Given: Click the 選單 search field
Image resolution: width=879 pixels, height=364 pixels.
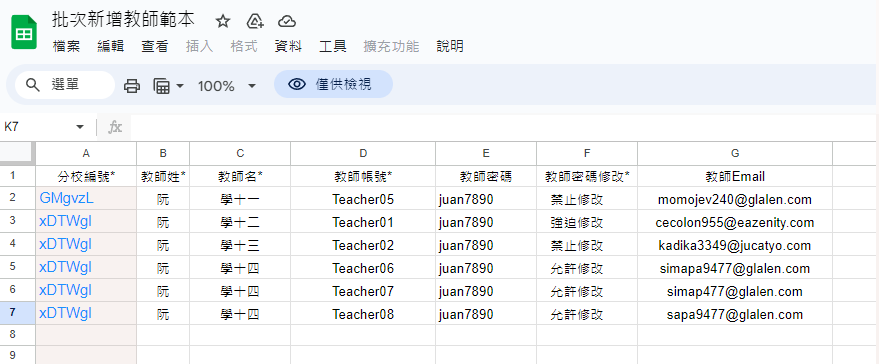Looking at the screenshot, I should click(x=65, y=85).
